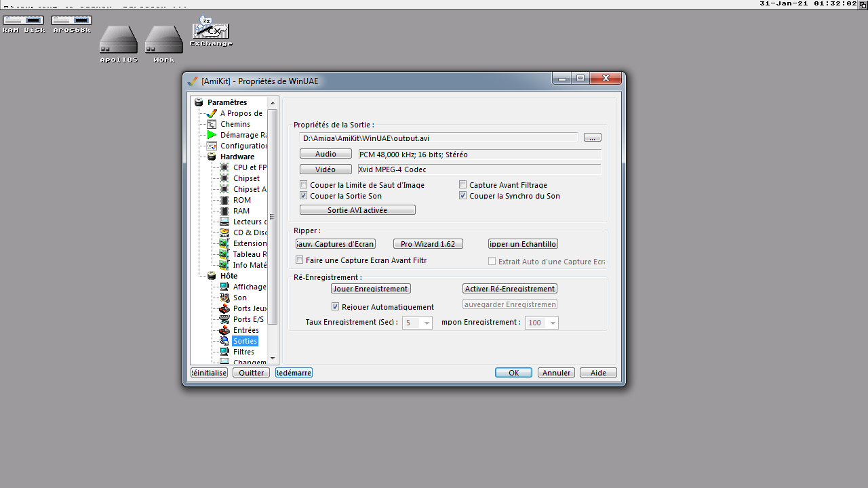Click the Chemins tree icon
This screenshot has height=488, width=868.
212,124
